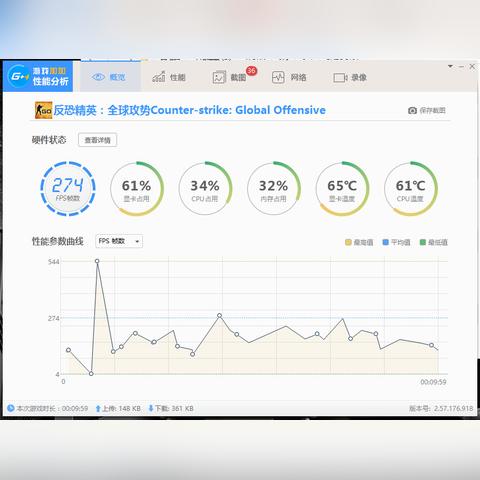
Task: Click the screenshot picture icon
Action: coord(219,77)
